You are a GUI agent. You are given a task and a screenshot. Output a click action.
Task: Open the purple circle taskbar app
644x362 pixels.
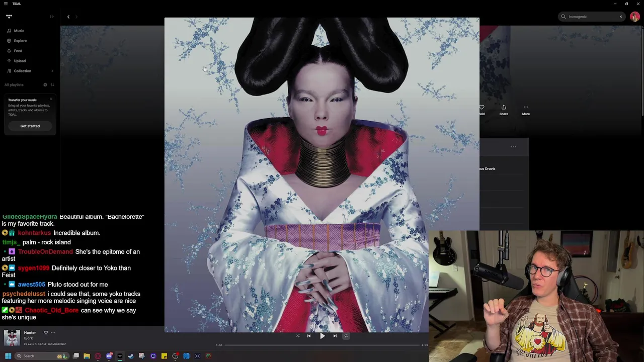pos(153,356)
